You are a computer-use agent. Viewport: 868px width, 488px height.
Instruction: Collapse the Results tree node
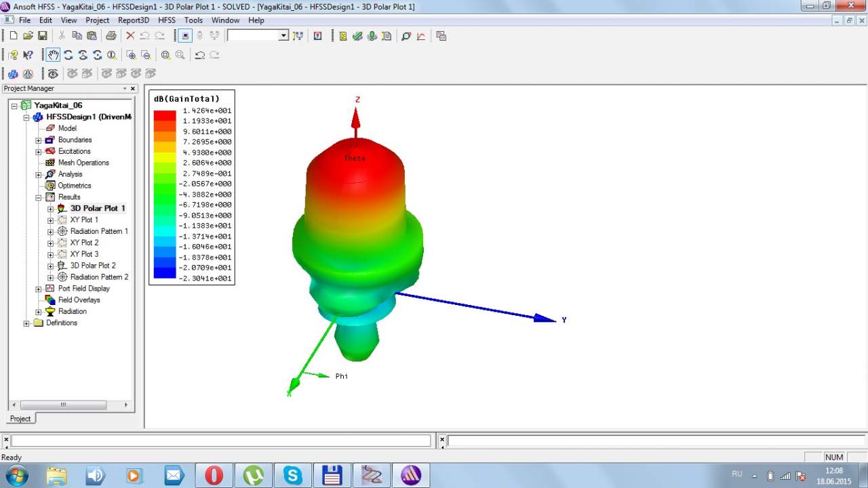click(39, 197)
